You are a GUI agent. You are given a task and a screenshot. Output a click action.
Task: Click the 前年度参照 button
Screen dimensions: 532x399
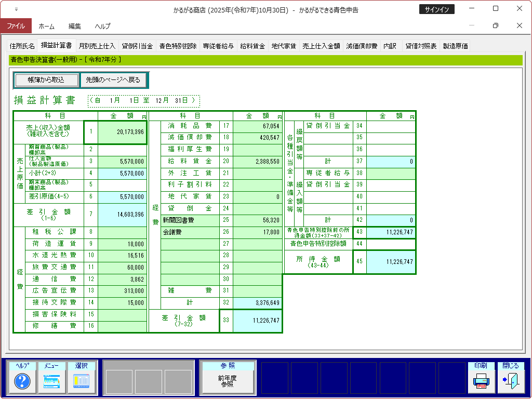(x=227, y=382)
